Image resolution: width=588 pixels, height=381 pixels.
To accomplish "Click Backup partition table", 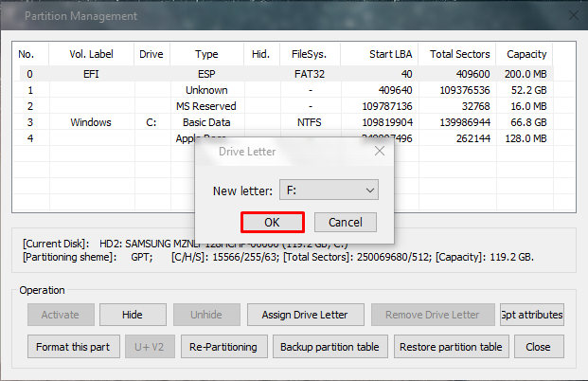I will 330,347.
